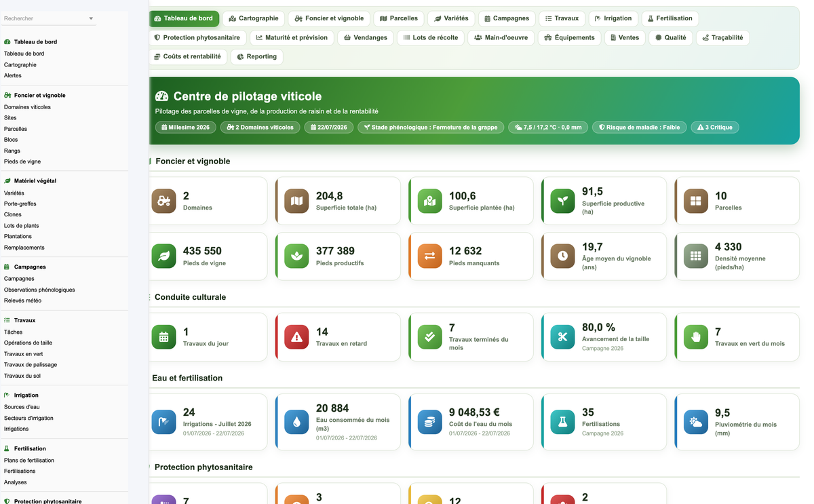Go to the Équipements tab
Screen dimensions: 814x504
click(569, 37)
